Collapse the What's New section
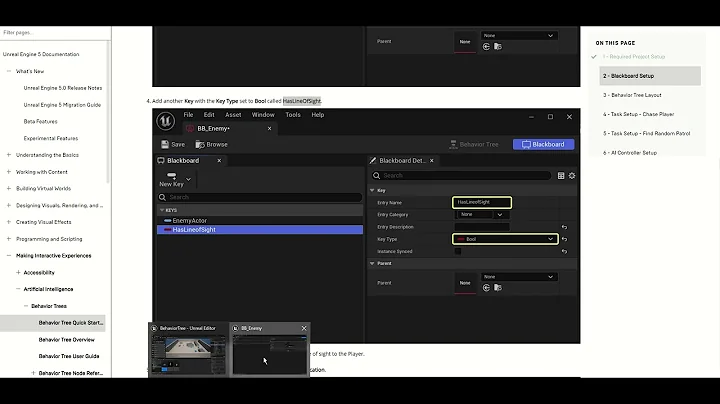720x404 pixels. pyautogui.click(x=9, y=71)
